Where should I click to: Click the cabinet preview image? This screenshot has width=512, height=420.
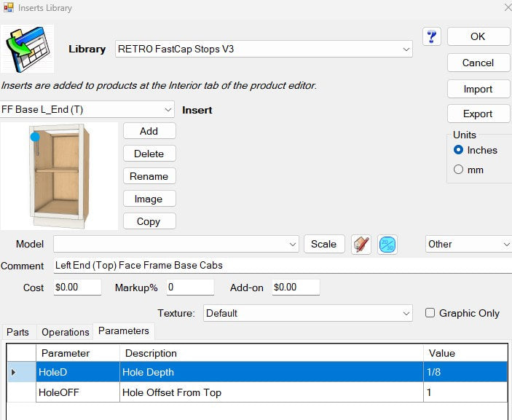pos(60,177)
